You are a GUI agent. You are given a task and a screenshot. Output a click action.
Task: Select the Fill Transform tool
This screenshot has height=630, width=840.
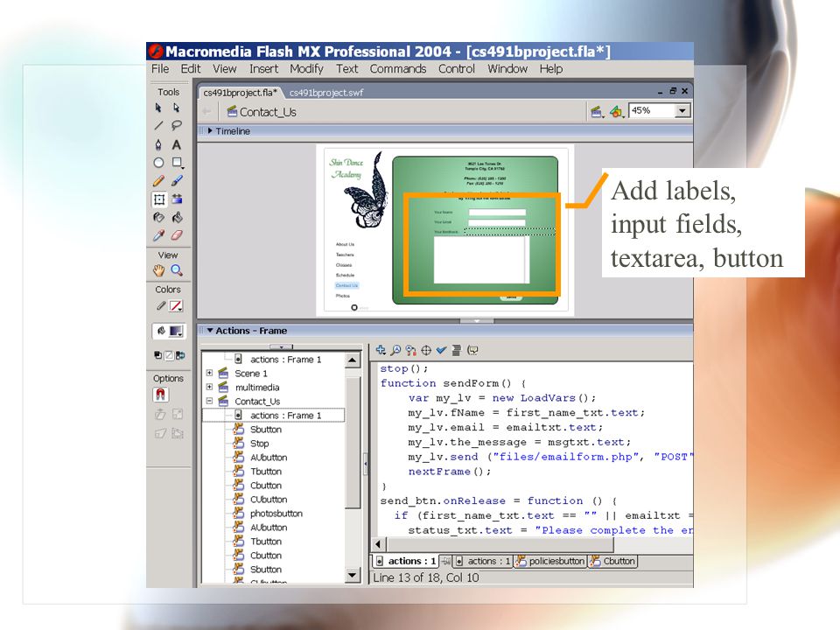(177, 199)
